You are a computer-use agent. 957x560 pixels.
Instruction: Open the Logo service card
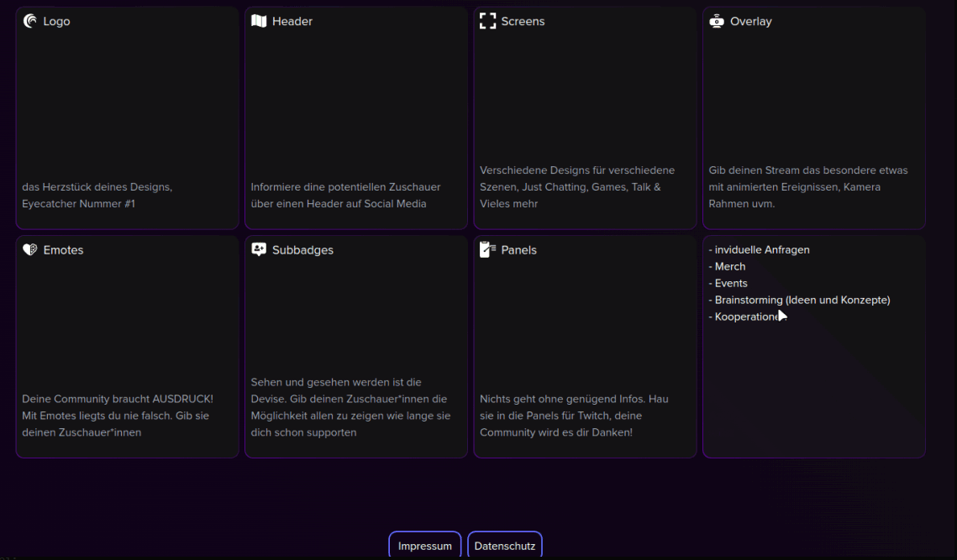point(127,118)
